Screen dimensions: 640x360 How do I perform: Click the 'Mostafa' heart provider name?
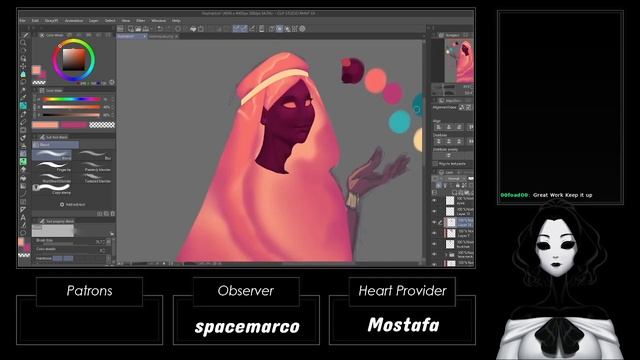click(403, 325)
